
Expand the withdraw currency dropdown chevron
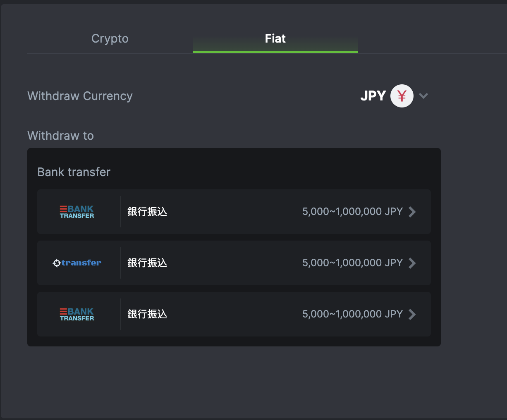pyautogui.click(x=423, y=96)
